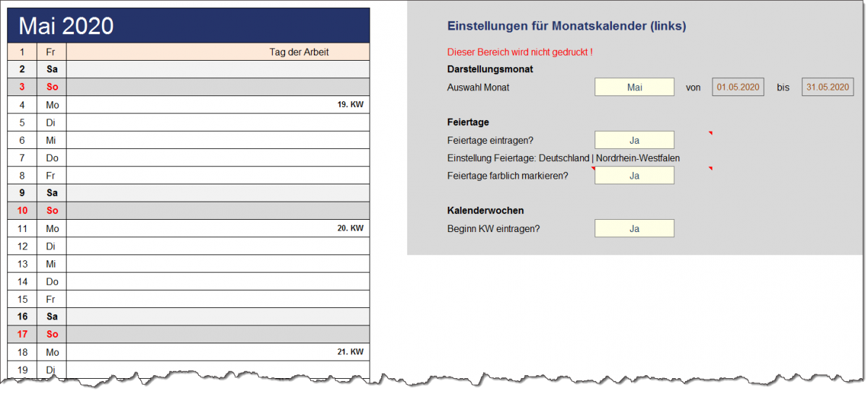Click the Einstellung Feiertage Nordrhein-Westfalen text

click(563, 158)
